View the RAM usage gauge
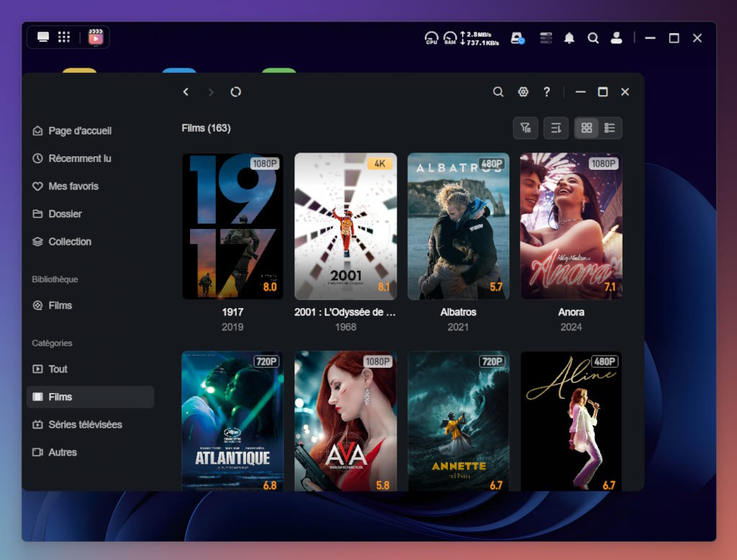 pos(450,37)
